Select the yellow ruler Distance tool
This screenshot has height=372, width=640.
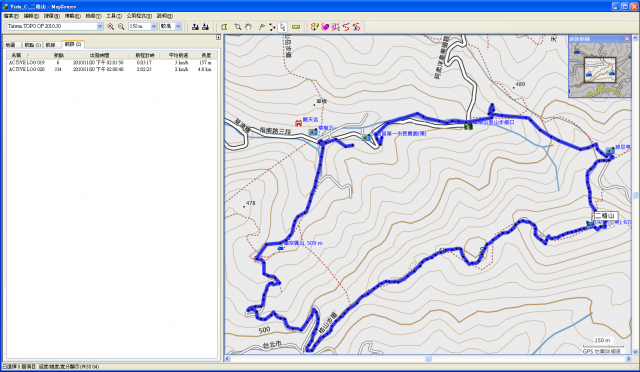tap(296, 27)
